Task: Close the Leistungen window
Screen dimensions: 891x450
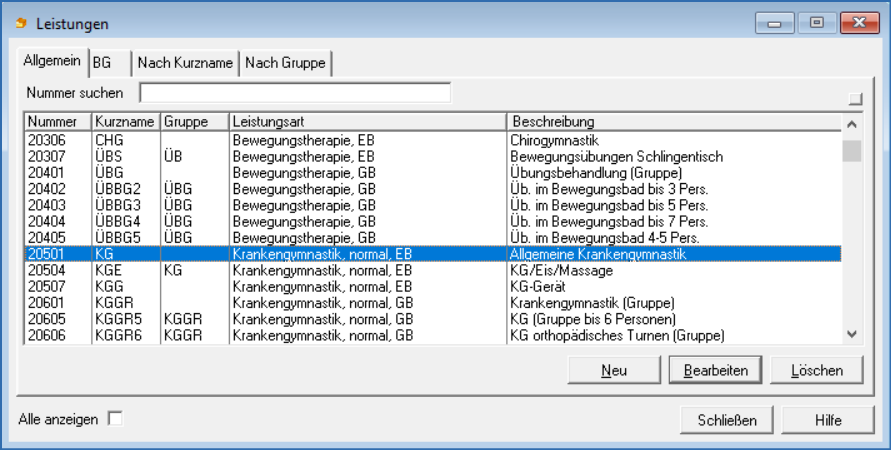Action: [860, 23]
